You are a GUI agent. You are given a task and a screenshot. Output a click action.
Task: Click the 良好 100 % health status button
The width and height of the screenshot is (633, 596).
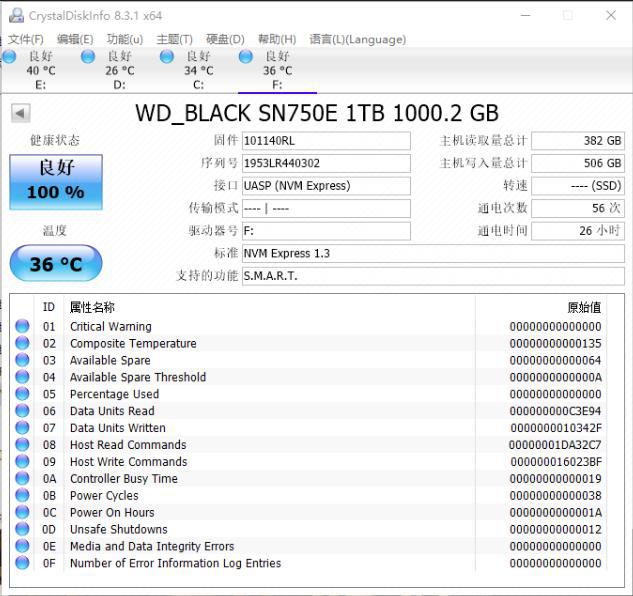(56, 182)
